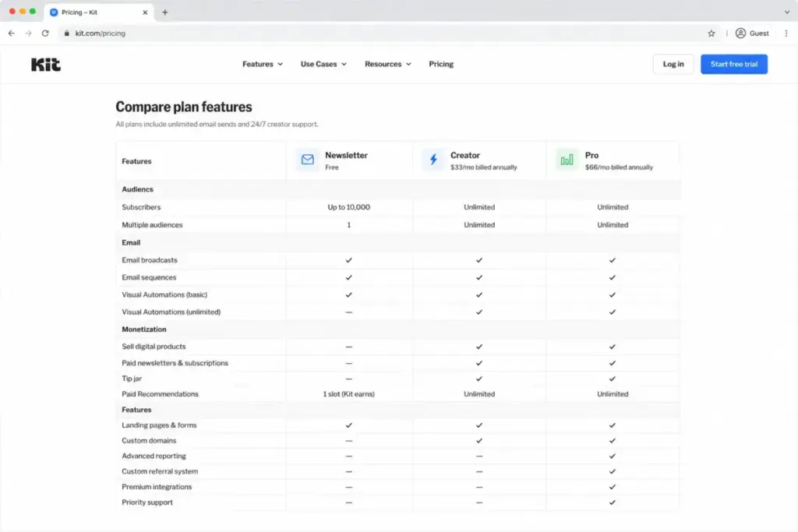
Task: Click Newsletter checkmark for Email broadcasts
Action: 348,260
